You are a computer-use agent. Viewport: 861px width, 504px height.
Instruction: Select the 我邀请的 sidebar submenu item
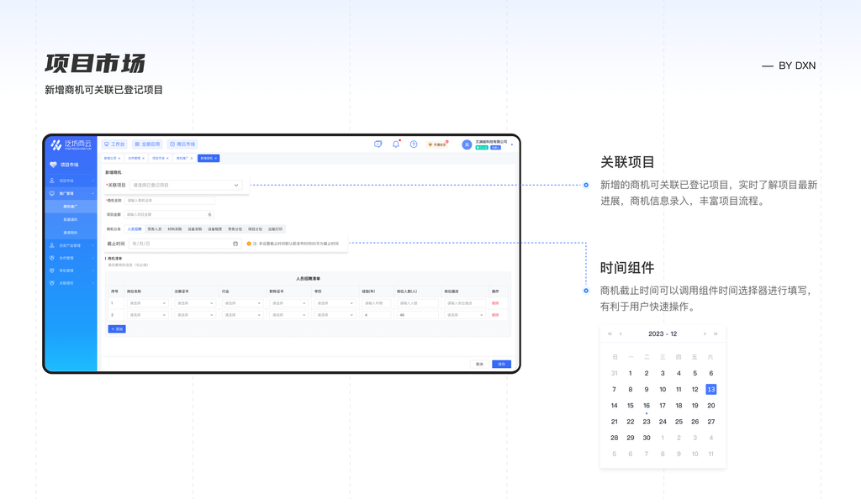[x=71, y=220]
